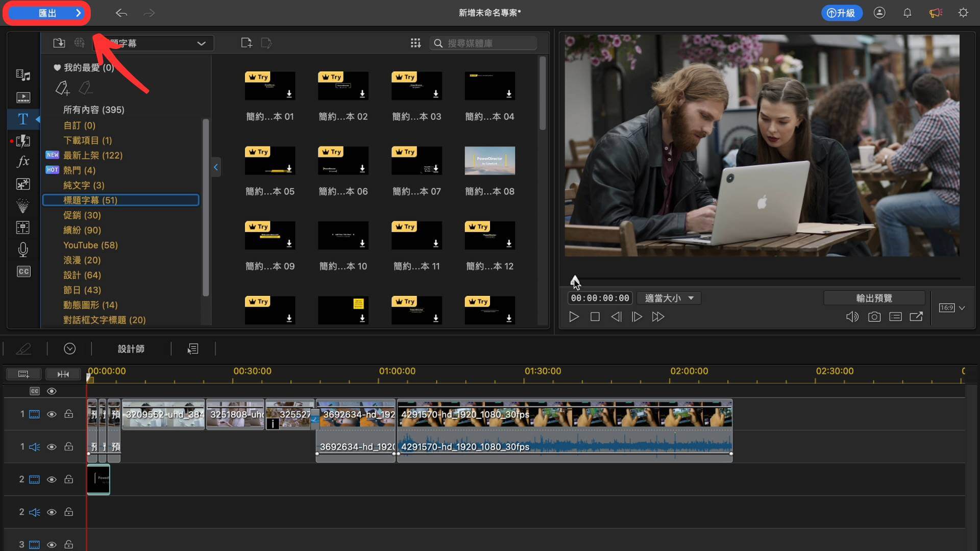Click the preview playback scrubber handle

[x=575, y=281]
